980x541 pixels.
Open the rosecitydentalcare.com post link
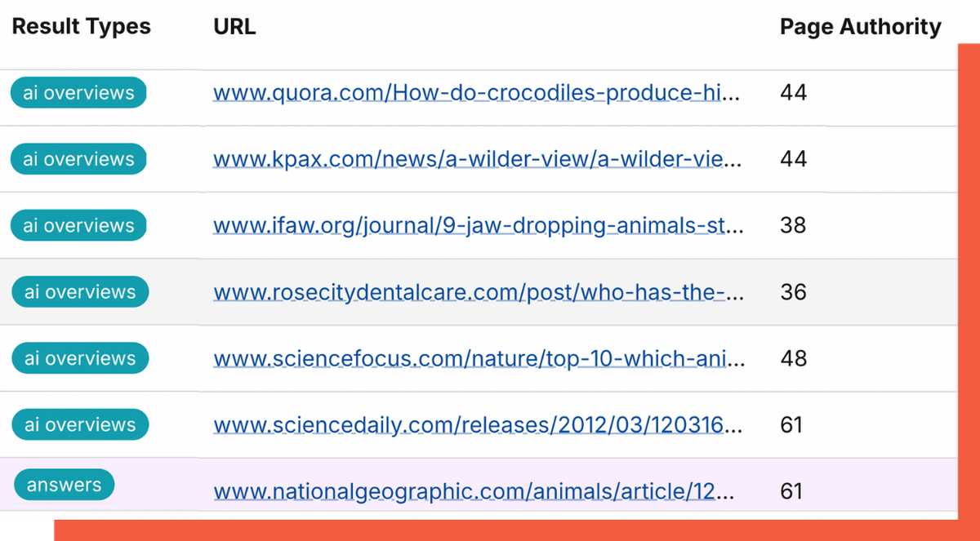coord(476,292)
